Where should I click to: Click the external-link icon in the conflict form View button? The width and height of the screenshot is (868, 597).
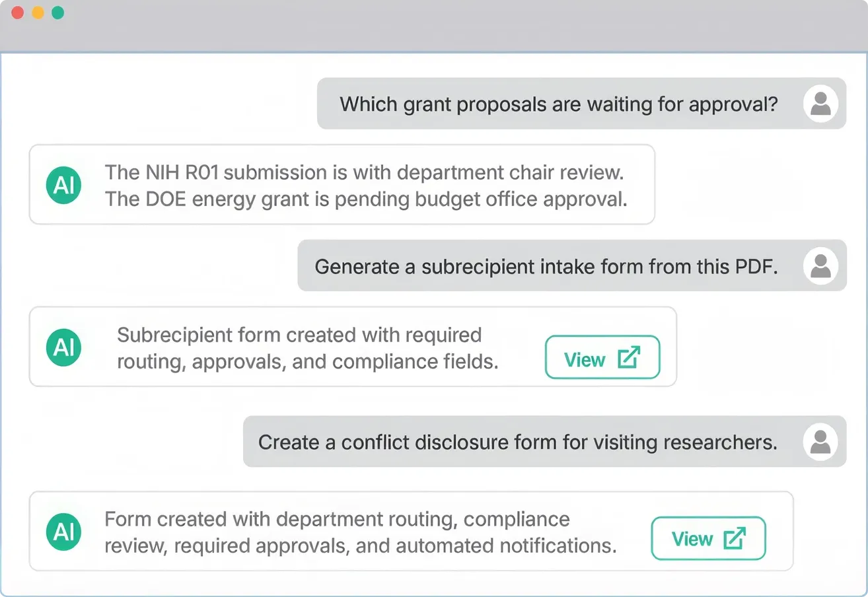click(735, 538)
